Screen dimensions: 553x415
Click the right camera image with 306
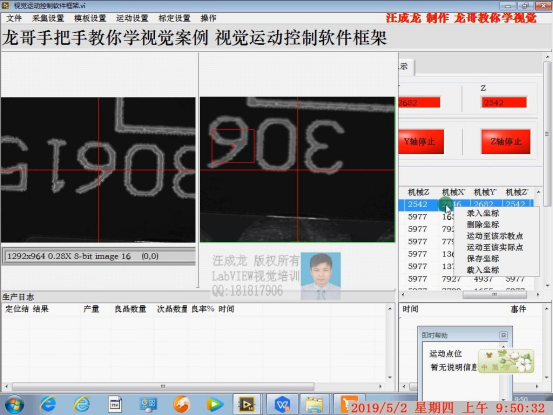[297, 170]
